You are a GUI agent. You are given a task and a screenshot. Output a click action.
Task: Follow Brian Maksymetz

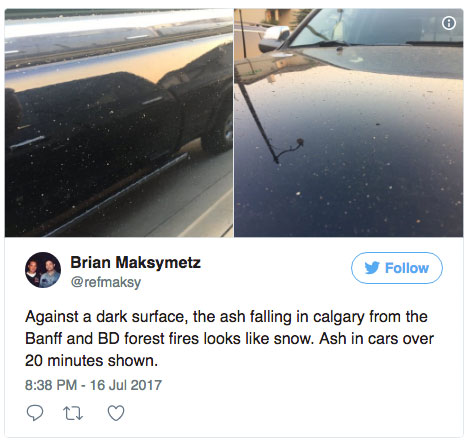397,268
